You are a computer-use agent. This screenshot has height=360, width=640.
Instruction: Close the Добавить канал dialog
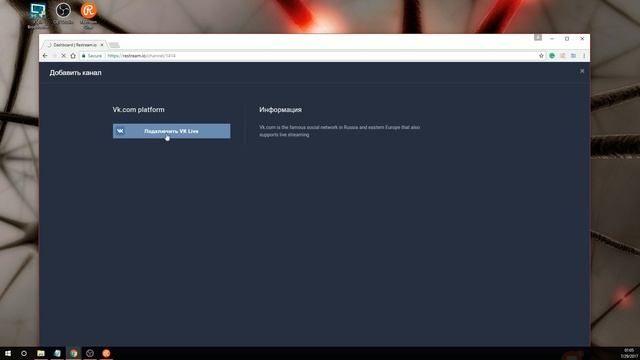582,71
